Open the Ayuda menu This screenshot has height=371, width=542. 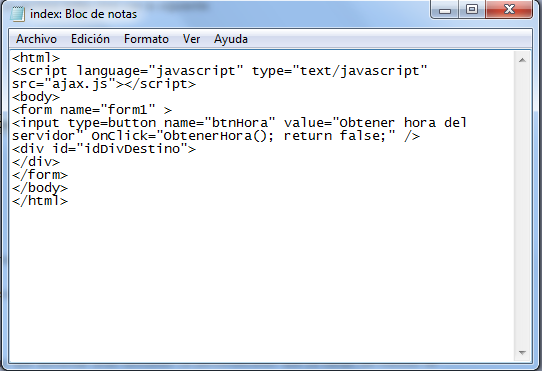pos(231,39)
